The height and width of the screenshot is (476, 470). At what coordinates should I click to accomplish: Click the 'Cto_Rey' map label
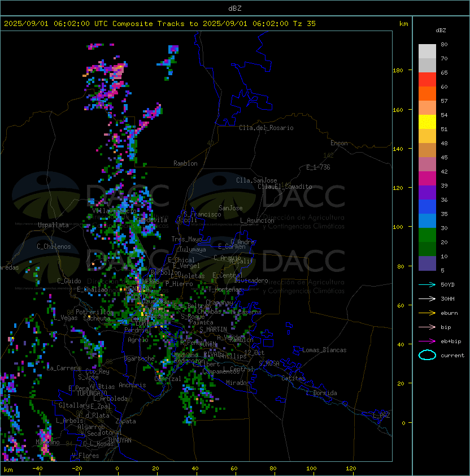(97, 371)
